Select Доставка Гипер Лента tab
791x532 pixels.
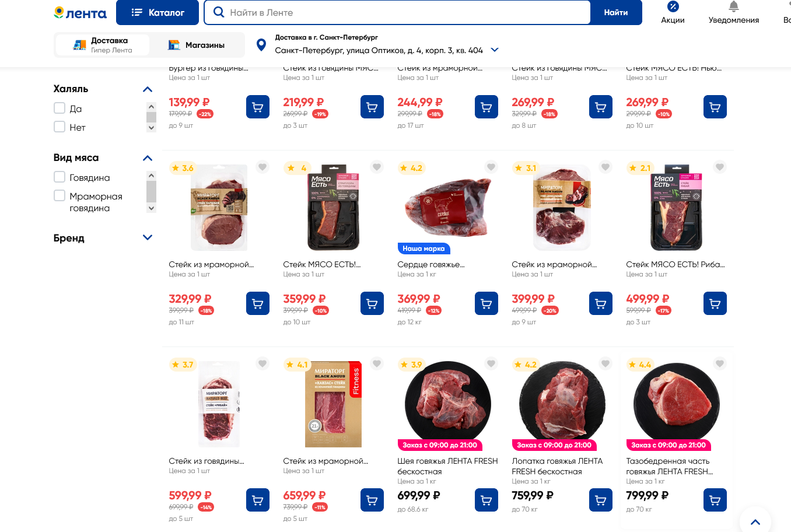pos(103,45)
